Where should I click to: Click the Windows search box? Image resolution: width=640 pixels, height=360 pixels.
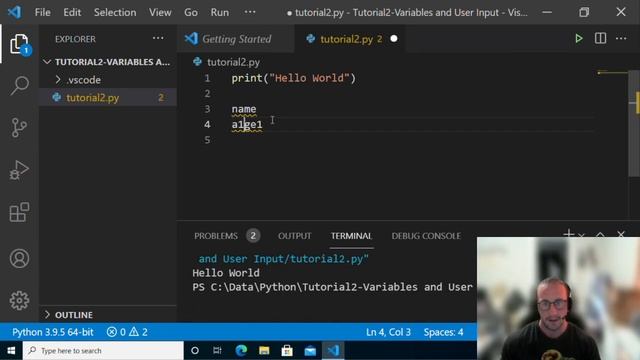[x=103, y=351]
